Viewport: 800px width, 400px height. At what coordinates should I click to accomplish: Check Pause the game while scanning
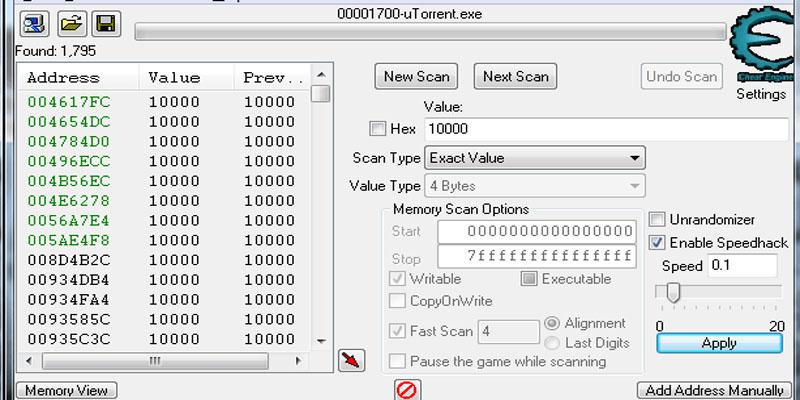tap(397, 362)
